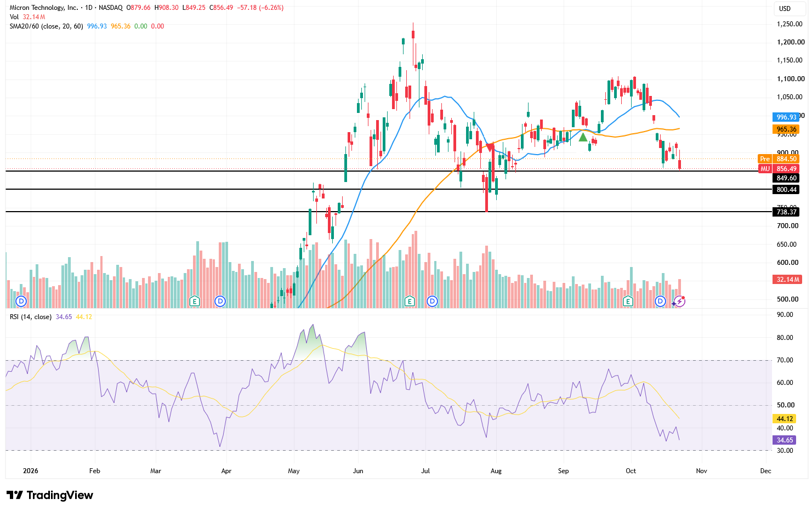Click the July dividend D marker
The width and height of the screenshot is (812, 511).
pos(432,301)
